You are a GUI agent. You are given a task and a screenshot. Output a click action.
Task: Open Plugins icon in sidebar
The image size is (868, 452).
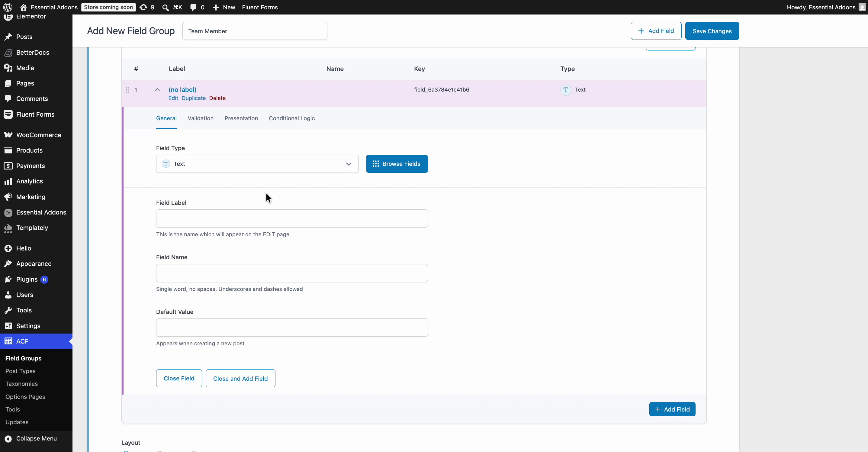click(x=8, y=279)
